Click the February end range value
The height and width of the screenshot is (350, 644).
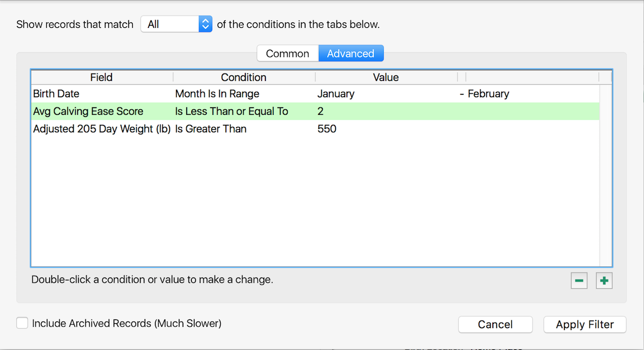point(488,94)
